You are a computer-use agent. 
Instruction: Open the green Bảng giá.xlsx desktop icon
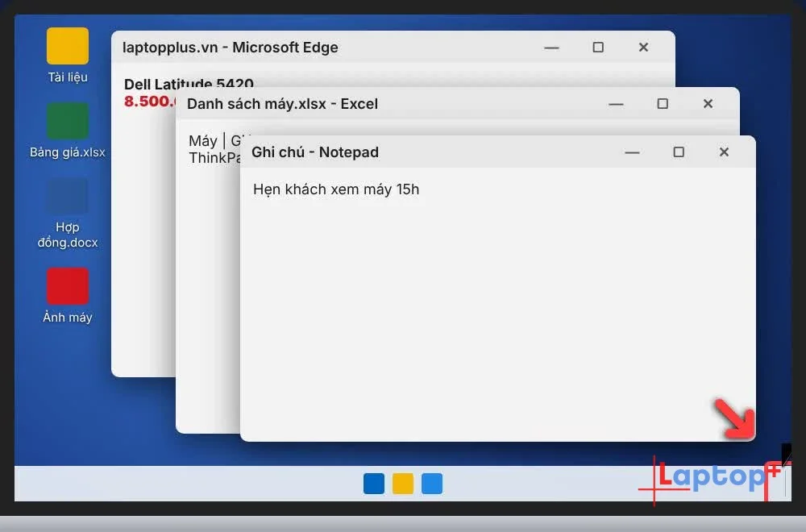pyautogui.click(x=68, y=121)
